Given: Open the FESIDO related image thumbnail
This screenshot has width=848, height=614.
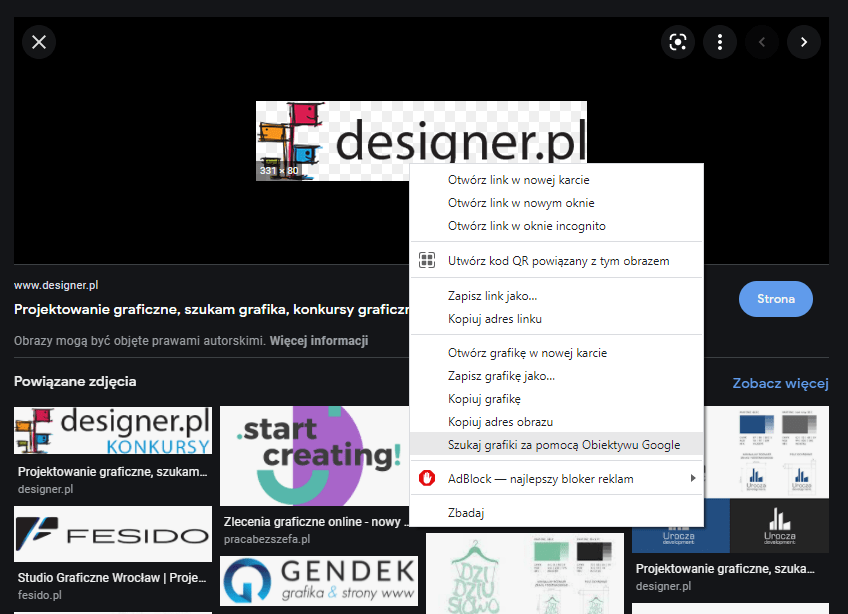Looking at the screenshot, I should pyautogui.click(x=112, y=535).
